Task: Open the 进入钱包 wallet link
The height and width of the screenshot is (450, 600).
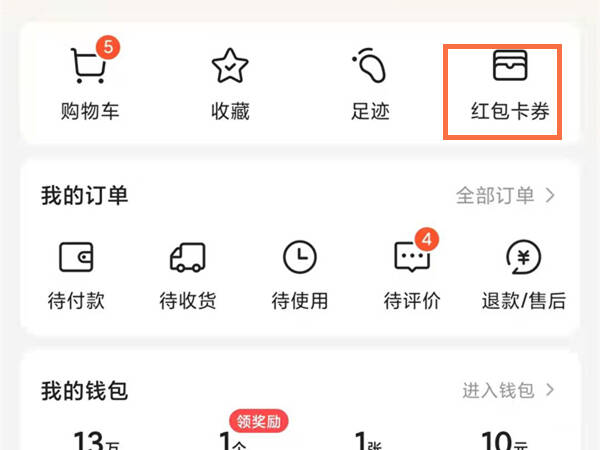Action: coord(498,390)
